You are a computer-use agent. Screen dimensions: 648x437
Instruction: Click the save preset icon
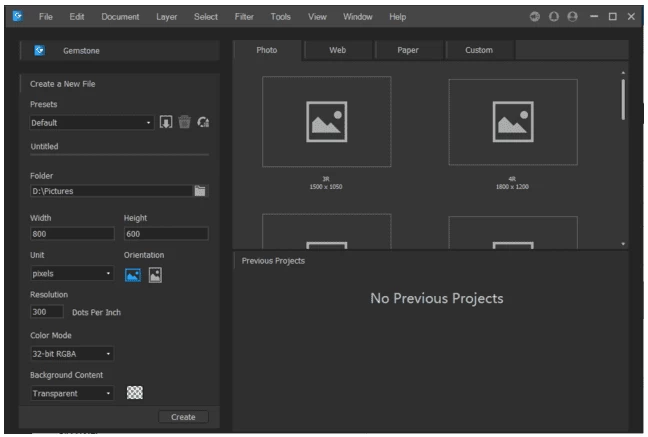coord(167,123)
